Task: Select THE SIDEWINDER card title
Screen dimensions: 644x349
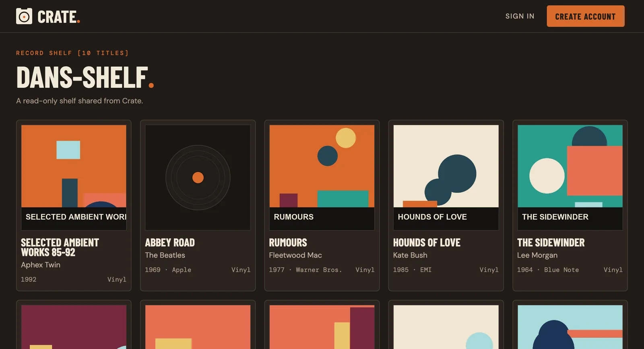Action: (551, 242)
